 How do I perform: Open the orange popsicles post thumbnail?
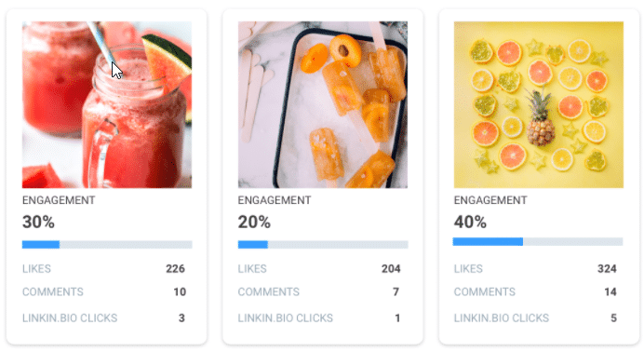point(323,104)
